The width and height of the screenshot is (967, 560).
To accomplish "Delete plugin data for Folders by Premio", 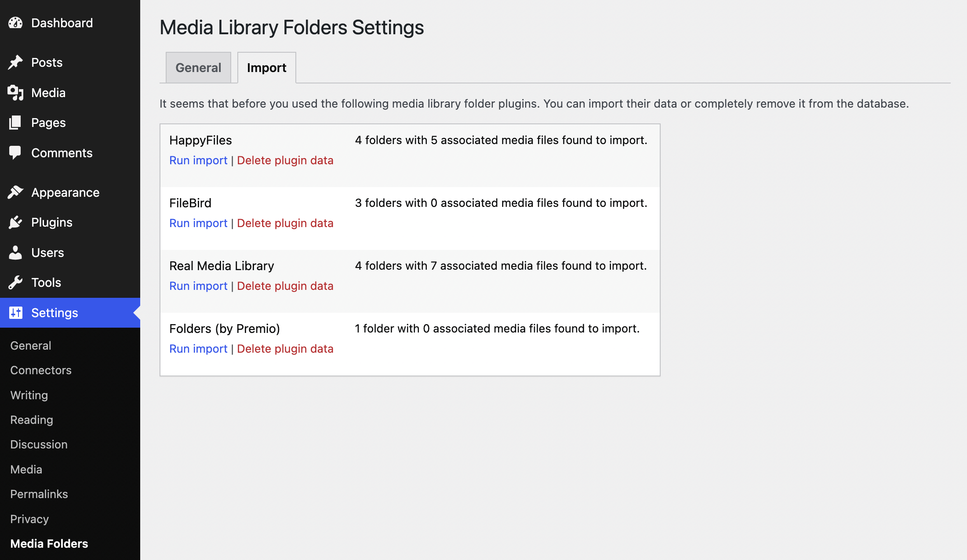I will coord(285,349).
